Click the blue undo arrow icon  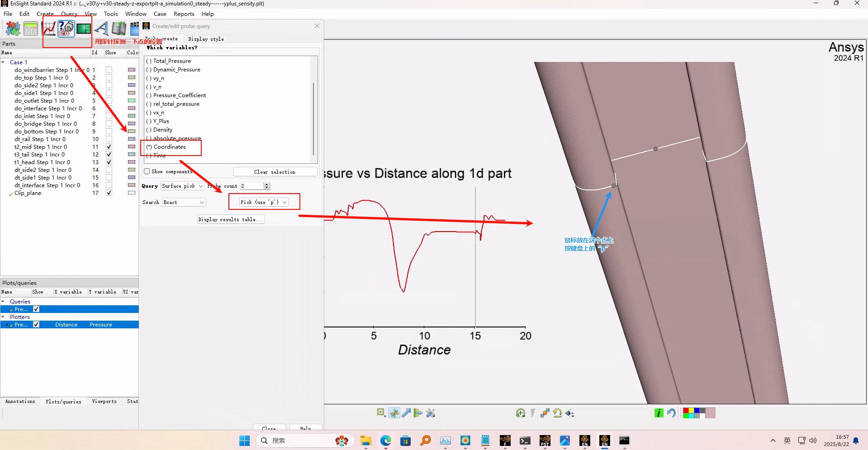coord(671,413)
